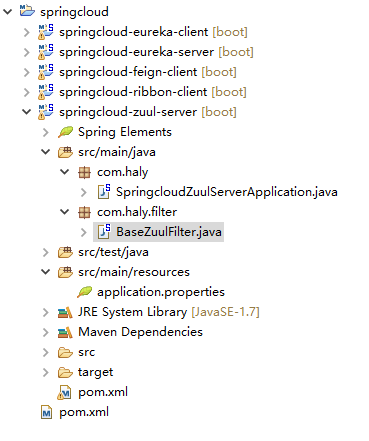Click the springcloud-zuul-server project icon
This screenshot has height=441, width=369.
(x=46, y=112)
